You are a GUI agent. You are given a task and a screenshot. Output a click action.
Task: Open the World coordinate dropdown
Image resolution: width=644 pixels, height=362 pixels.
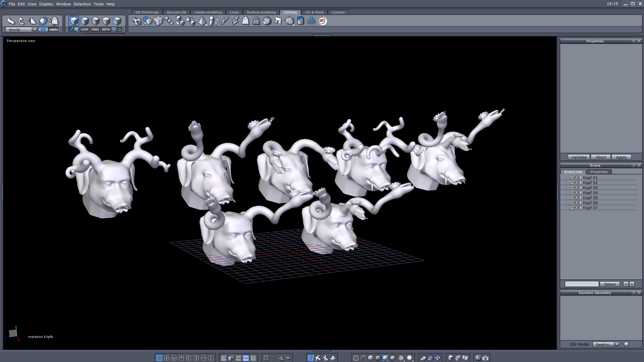[35, 29]
